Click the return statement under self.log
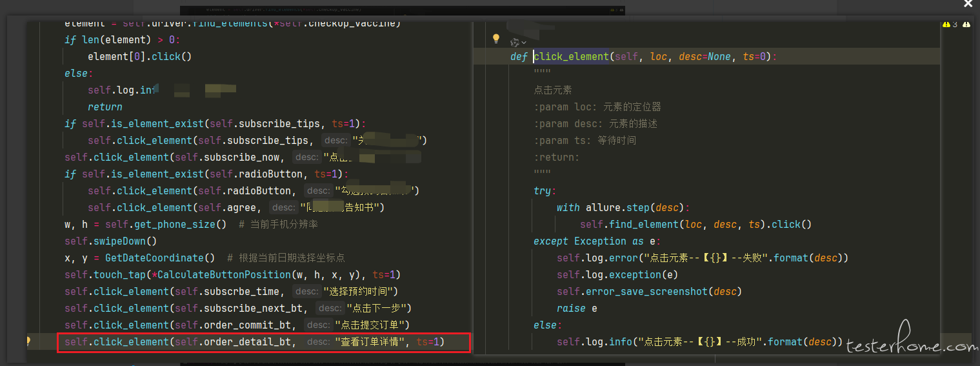 point(105,107)
